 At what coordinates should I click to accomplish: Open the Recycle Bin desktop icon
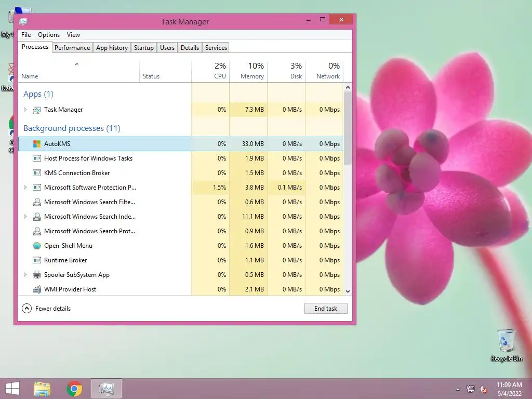[x=506, y=345]
